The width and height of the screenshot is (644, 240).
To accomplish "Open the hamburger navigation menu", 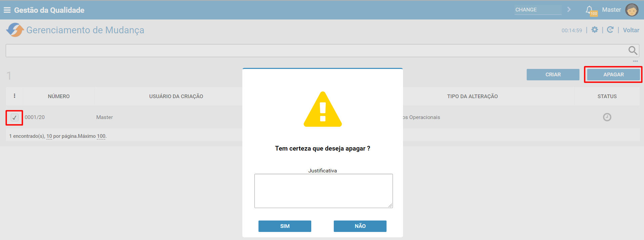I will pyautogui.click(x=7, y=10).
